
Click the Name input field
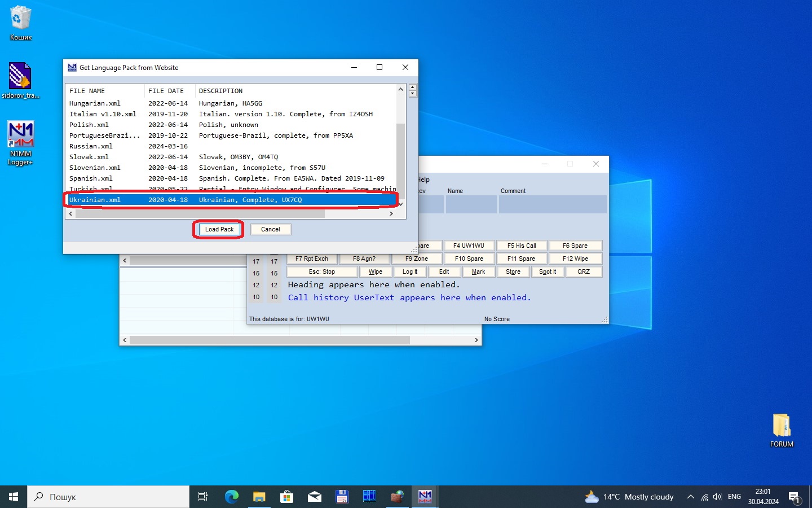pos(471,204)
